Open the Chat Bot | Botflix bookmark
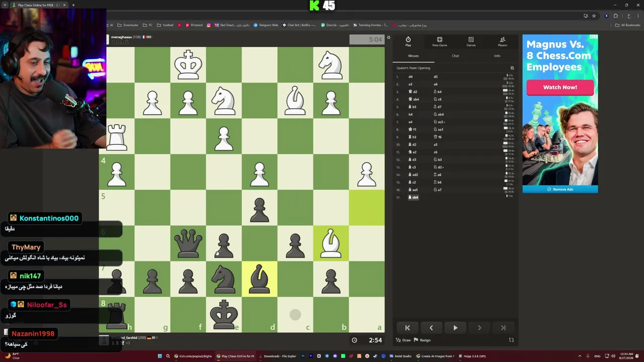 [299, 25]
